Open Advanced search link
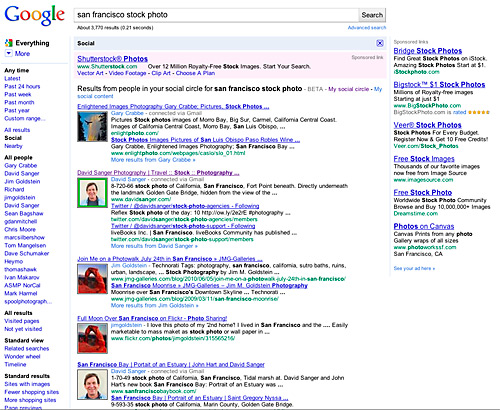The width and height of the screenshot is (500, 410). [x=367, y=28]
